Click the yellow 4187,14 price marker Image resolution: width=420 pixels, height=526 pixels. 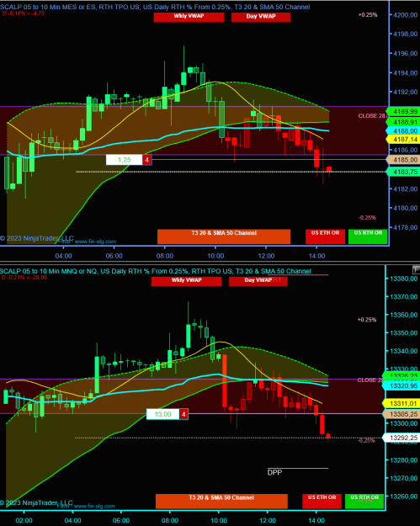coord(403,139)
